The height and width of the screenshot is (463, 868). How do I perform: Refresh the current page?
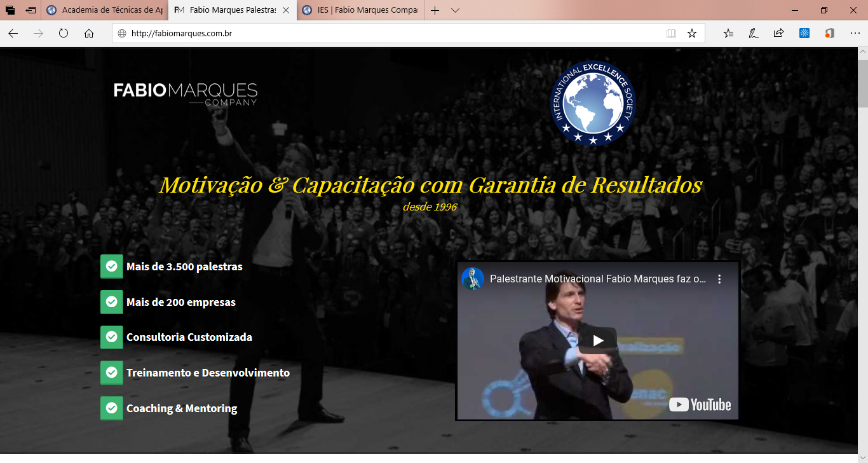pyautogui.click(x=64, y=34)
